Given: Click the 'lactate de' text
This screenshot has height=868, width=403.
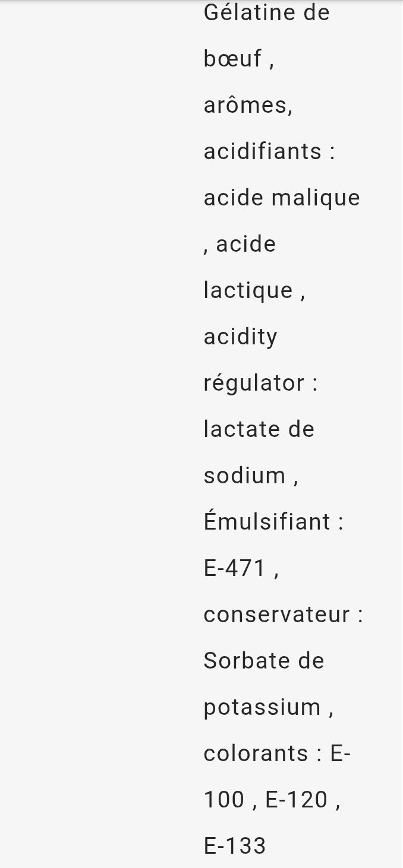Looking at the screenshot, I should [x=259, y=429].
